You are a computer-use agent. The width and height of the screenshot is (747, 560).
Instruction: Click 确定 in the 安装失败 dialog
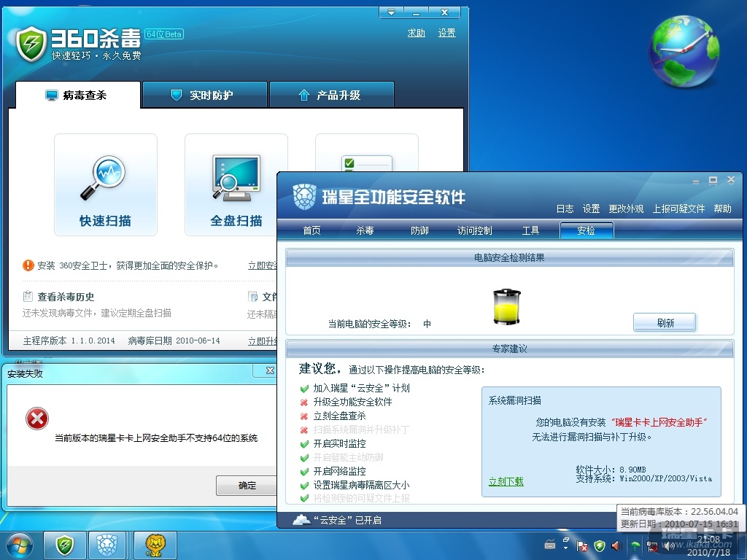247,485
